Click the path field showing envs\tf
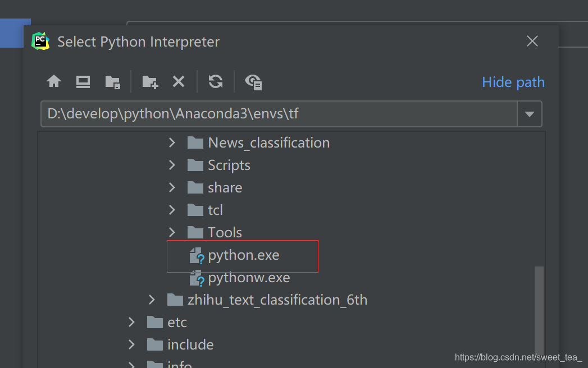The width and height of the screenshot is (588, 368). pos(279,113)
